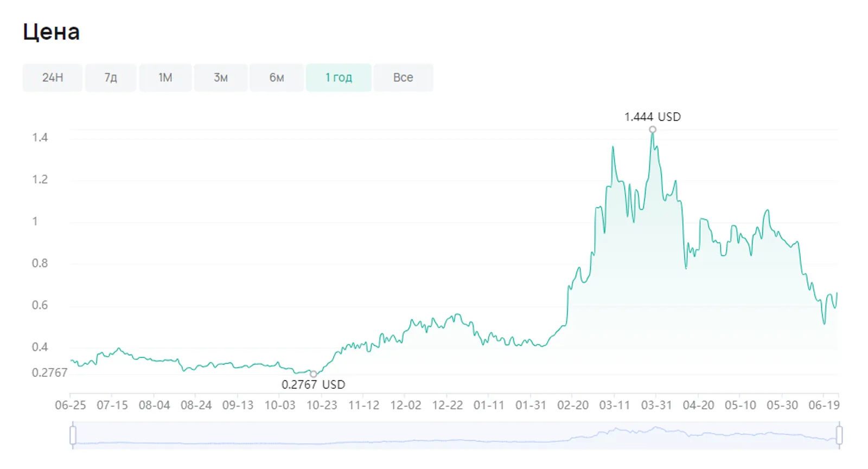Click the Цена heading

point(52,32)
